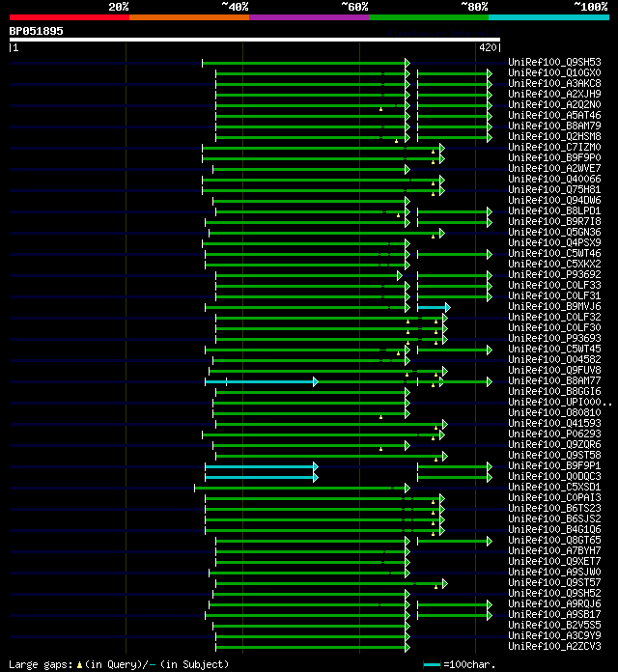Select the UniRef100_Q9FUV8 hit label
Screen dimensions: 618x672
[x=554, y=371]
